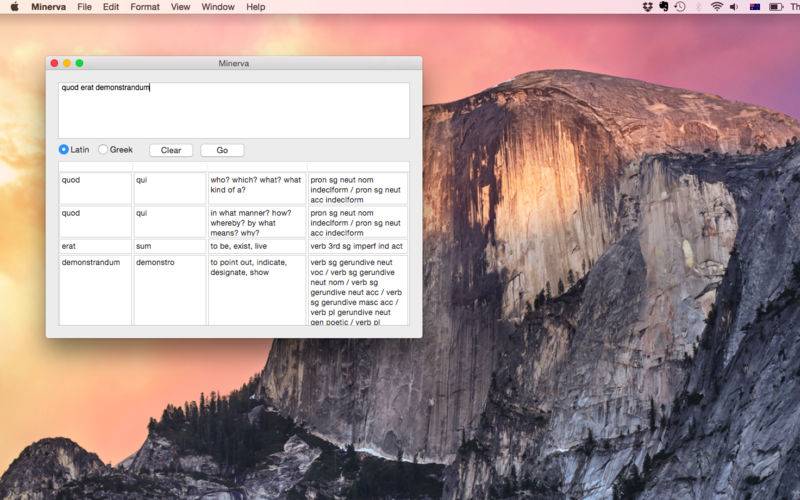Open the Format menu

tap(145, 7)
